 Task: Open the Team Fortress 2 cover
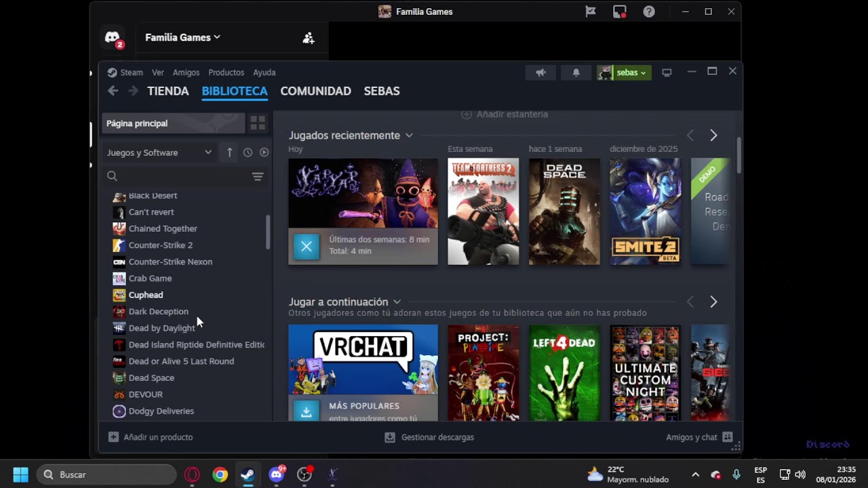[484, 211]
